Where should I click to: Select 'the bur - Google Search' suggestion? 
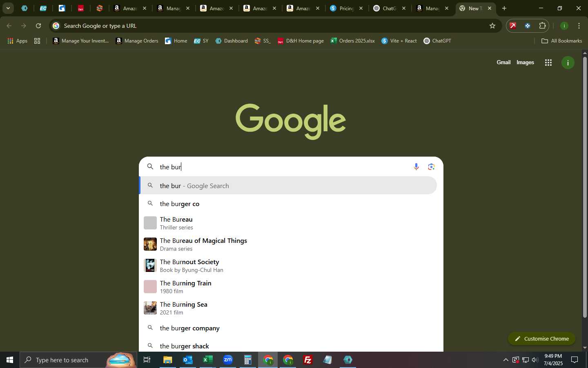point(288,186)
